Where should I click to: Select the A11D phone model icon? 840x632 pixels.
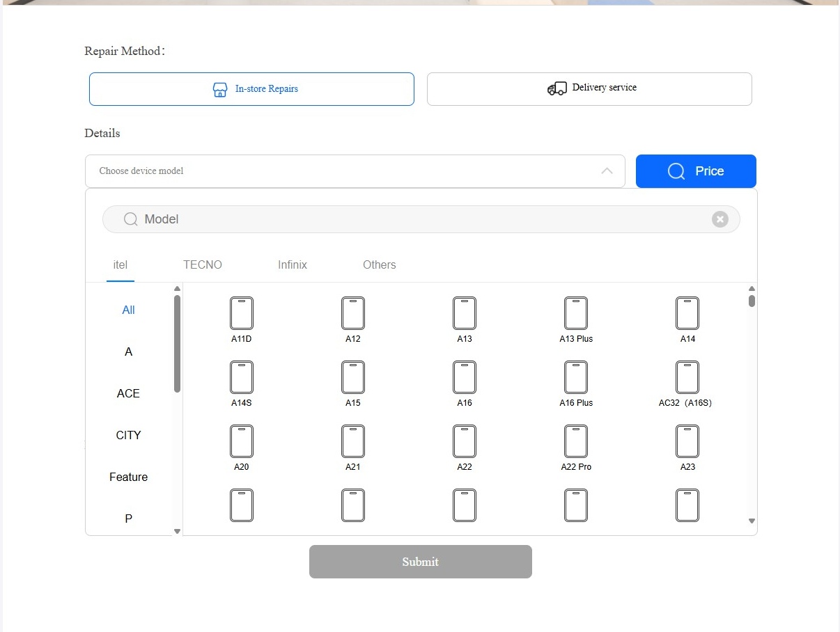[242, 313]
